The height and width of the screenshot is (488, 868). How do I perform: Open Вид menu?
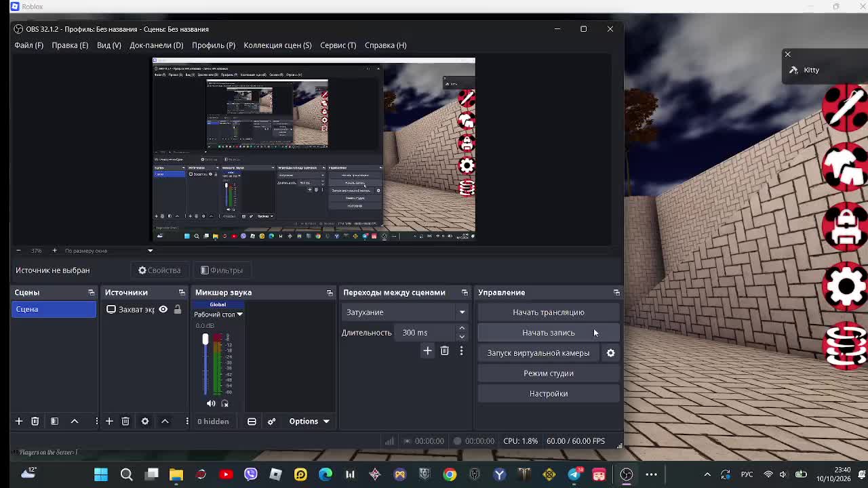point(108,45)
